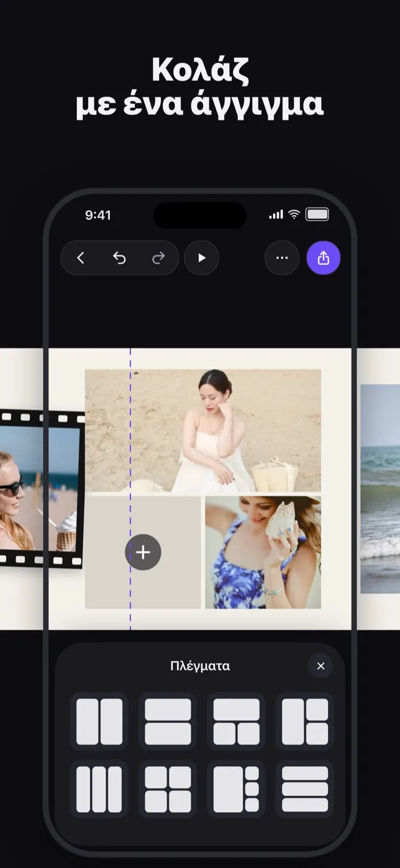Select the three horizontal rows grid
This screenshot has width=400, height=868.
pos(305,789)
